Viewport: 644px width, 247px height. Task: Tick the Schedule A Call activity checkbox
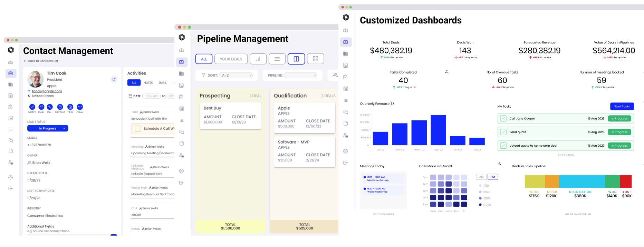[138, 128]
